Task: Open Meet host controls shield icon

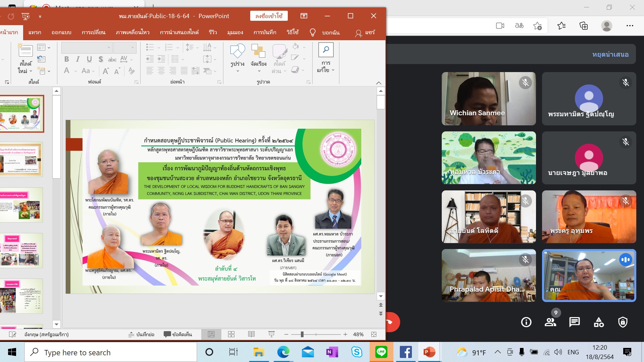Action: [623, 322]
